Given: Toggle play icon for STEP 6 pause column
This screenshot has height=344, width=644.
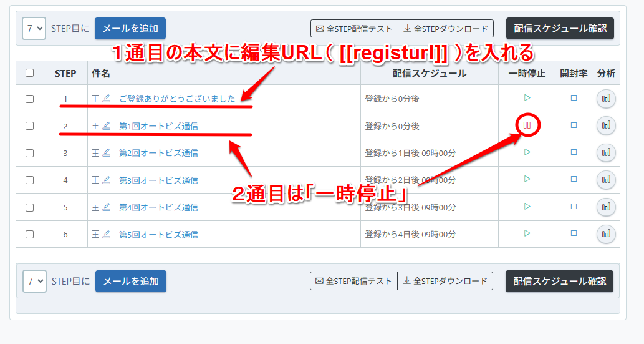Looking at the screenshot, I should (527, 233).
